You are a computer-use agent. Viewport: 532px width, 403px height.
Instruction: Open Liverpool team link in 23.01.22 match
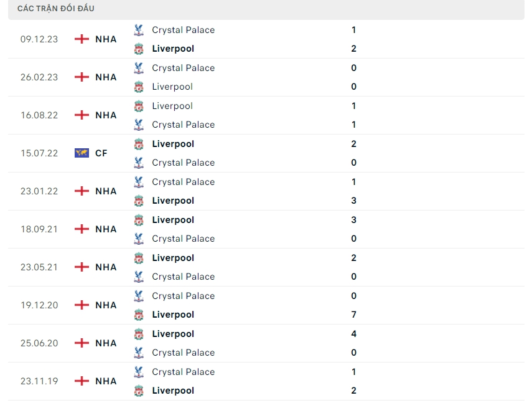(173, 201)
